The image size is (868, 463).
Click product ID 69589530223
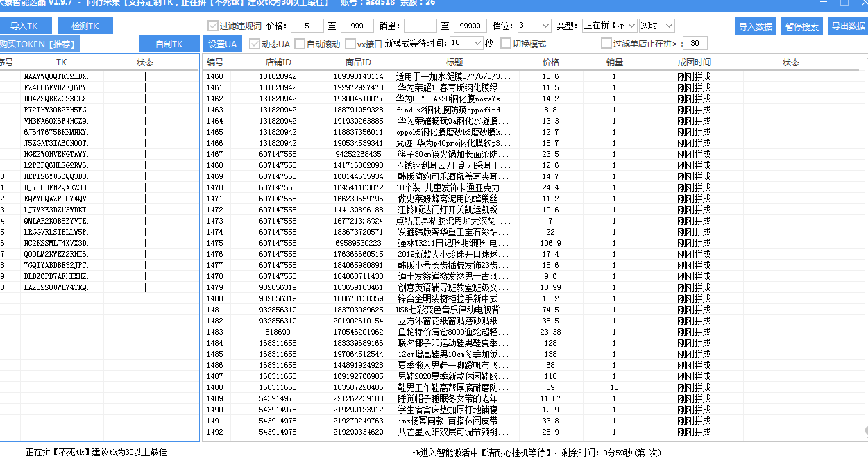click(358, 243)
